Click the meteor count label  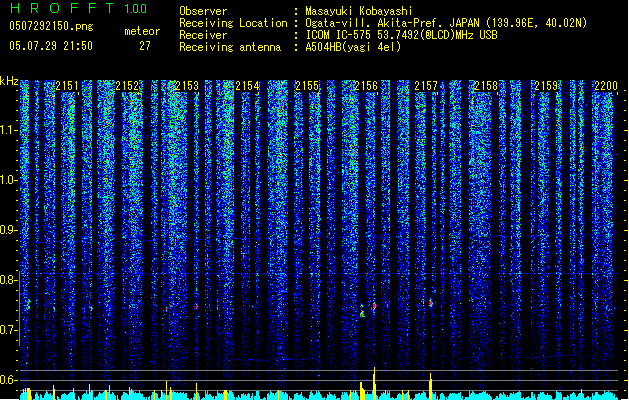point(142,31)
